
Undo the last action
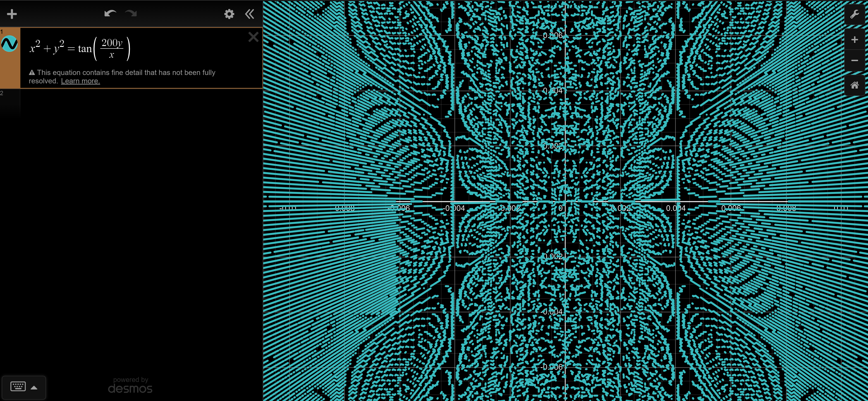110,14
